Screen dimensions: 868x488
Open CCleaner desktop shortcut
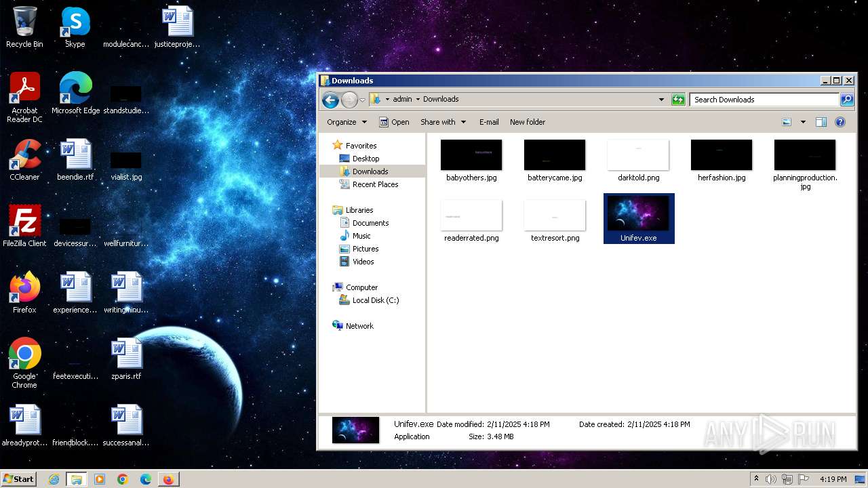(24, 159)
